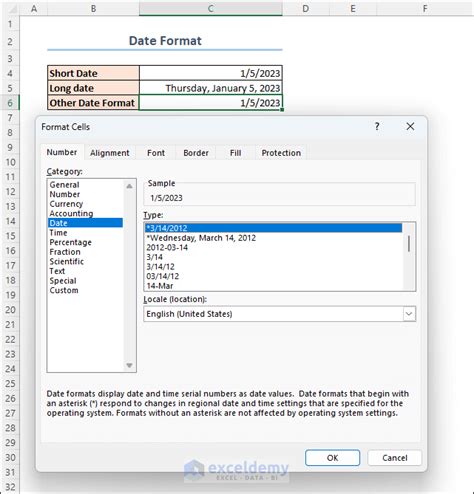Select column A header
Image resolution: width=474 pixels, height=494 pixels.
(34, 8)
